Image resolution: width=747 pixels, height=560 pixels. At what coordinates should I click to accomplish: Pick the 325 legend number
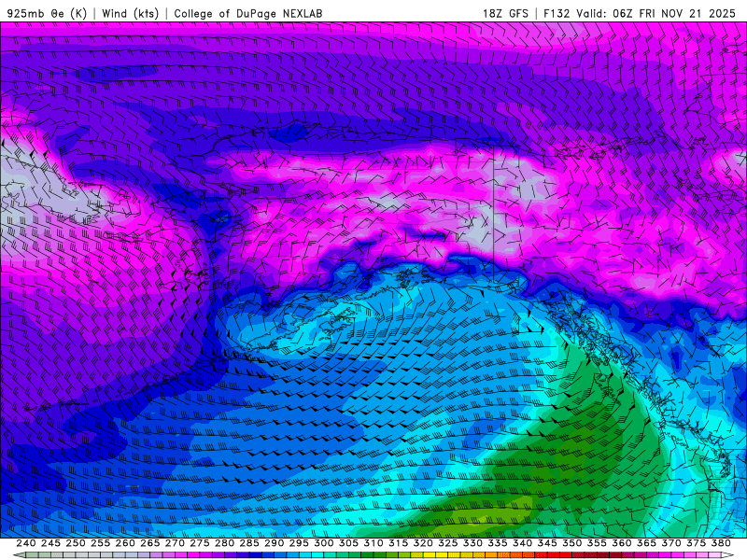tap(447, 543)
